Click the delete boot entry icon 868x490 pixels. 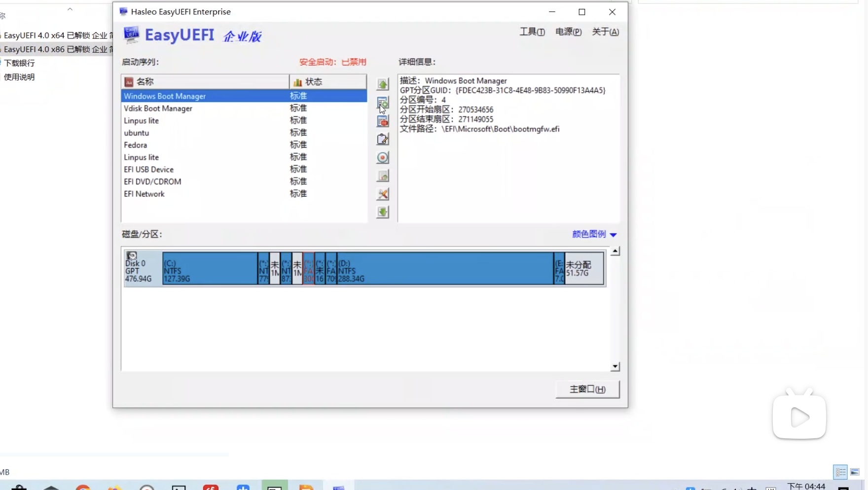383,121
